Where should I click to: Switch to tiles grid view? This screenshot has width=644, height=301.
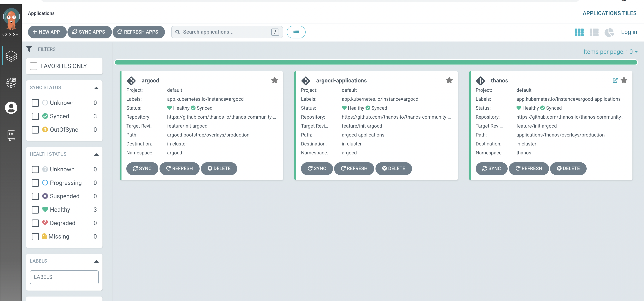pos(579,32)
